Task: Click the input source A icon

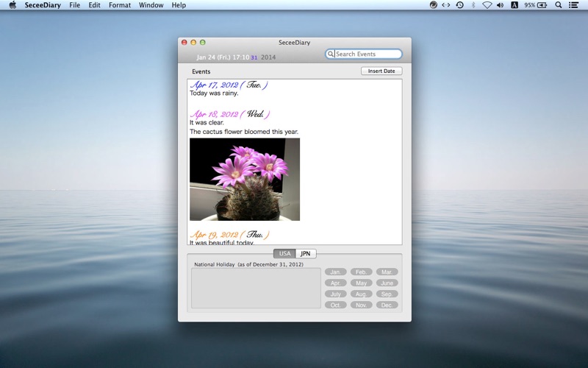Action: [514, 5]
